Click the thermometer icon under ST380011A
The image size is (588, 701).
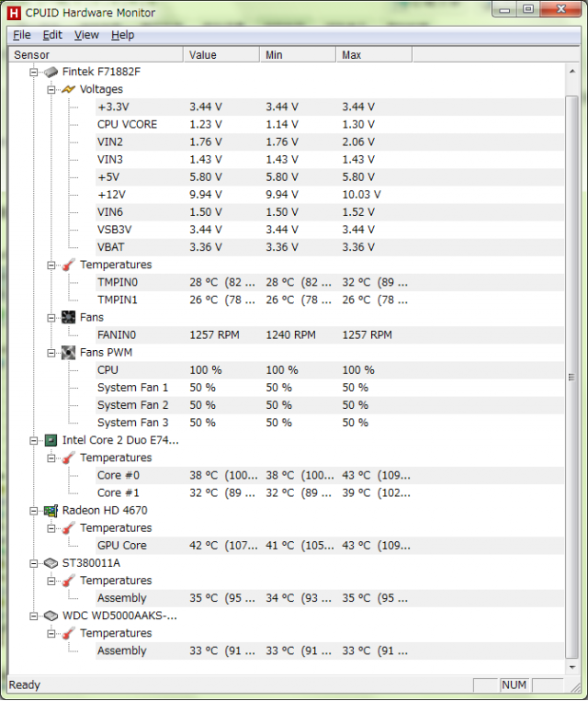coord(68,581)
